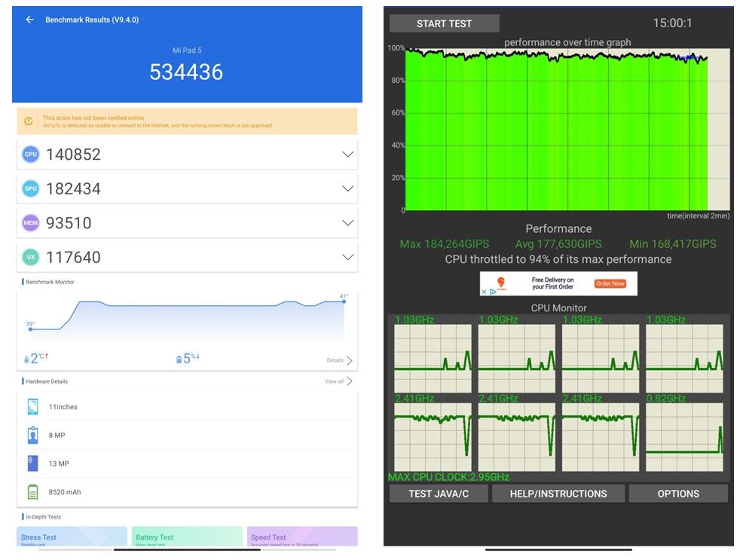
Task: Click the battery drain icon beside 5%
Action: (179, 360)
